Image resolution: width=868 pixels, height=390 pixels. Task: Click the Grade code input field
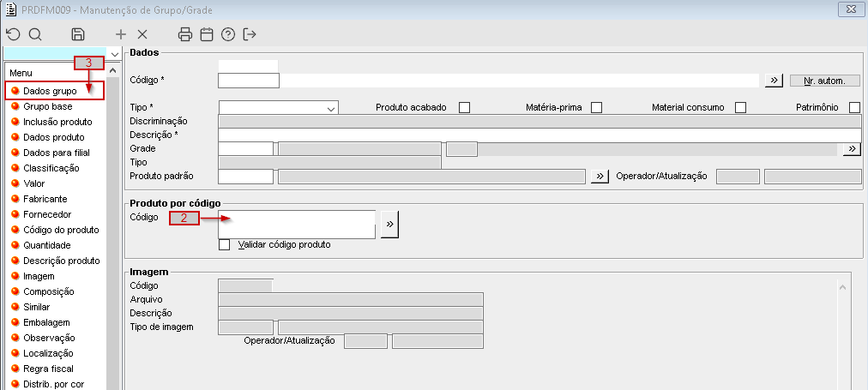pos(246,149)
